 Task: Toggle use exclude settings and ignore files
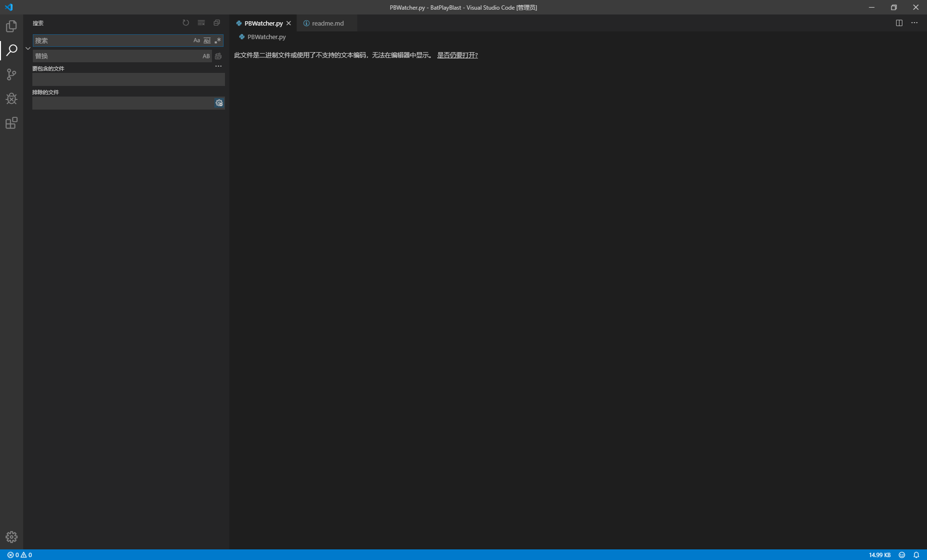click(x=219, y=103)
